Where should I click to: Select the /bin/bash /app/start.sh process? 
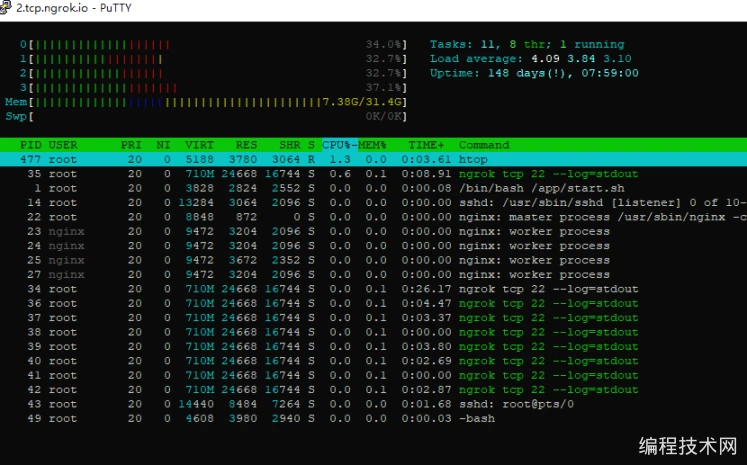point(300,188)
